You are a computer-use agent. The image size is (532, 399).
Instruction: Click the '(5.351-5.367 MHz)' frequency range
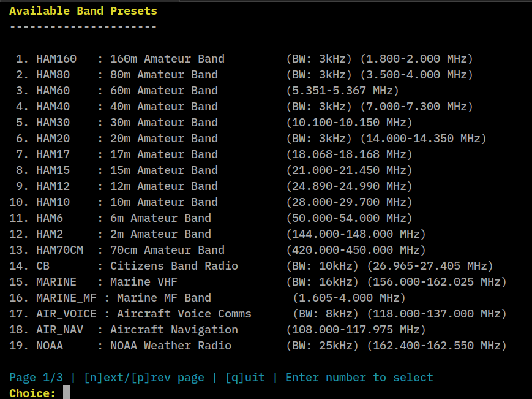[343, 91]
